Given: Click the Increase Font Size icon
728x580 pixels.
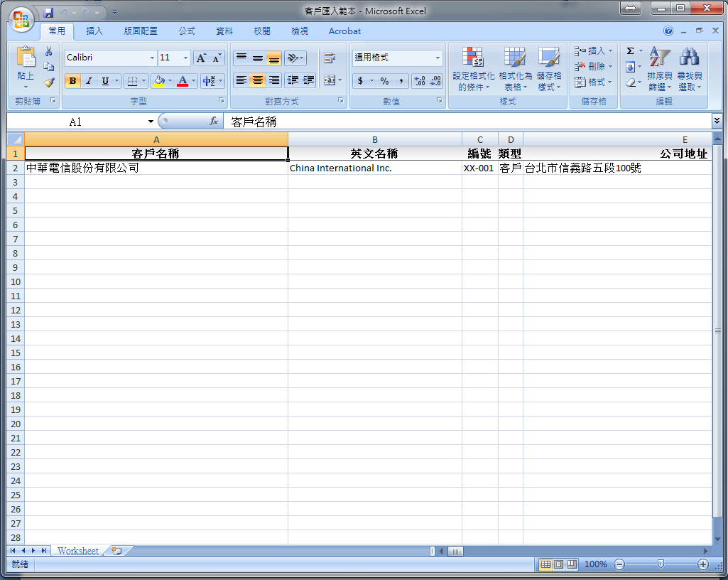Looking at the screenshot, I should [201, 58].
